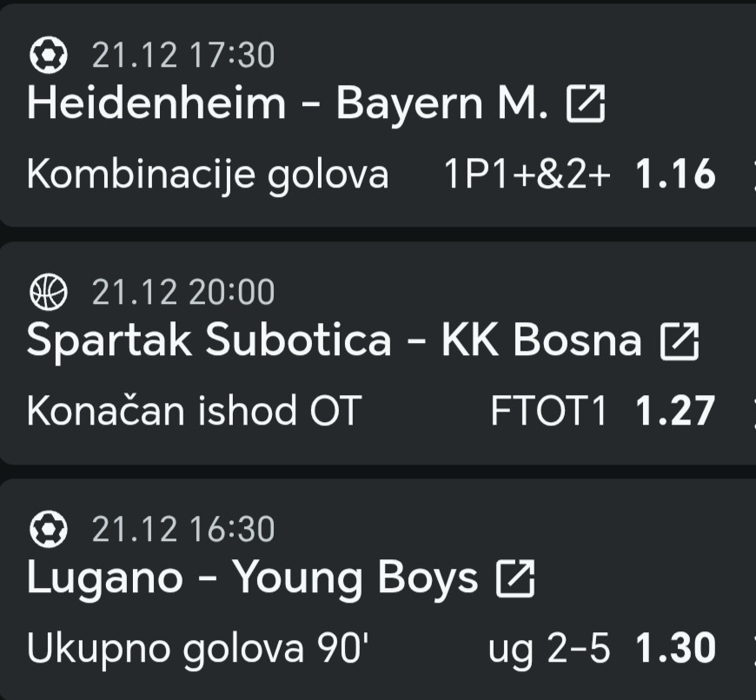Open external link for Lugano - Young Boys
This screenshot has width=756, height=700.
coord(515,578)
